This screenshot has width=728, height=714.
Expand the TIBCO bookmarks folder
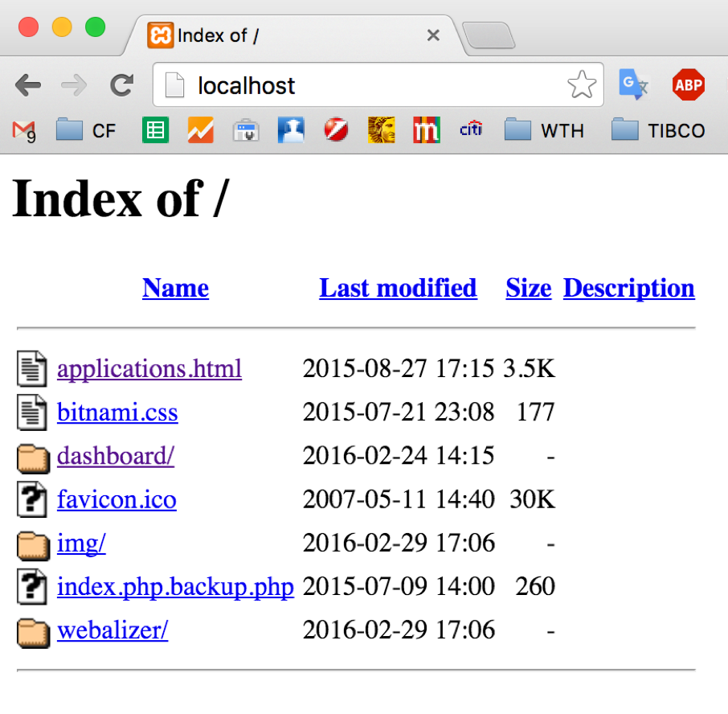658,129
